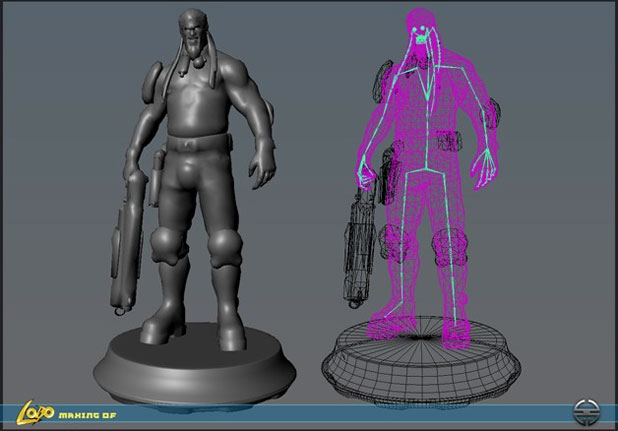Screen dimensions: 618x431
Task: Click the black wireframe circular base
Action: [421, 362]
